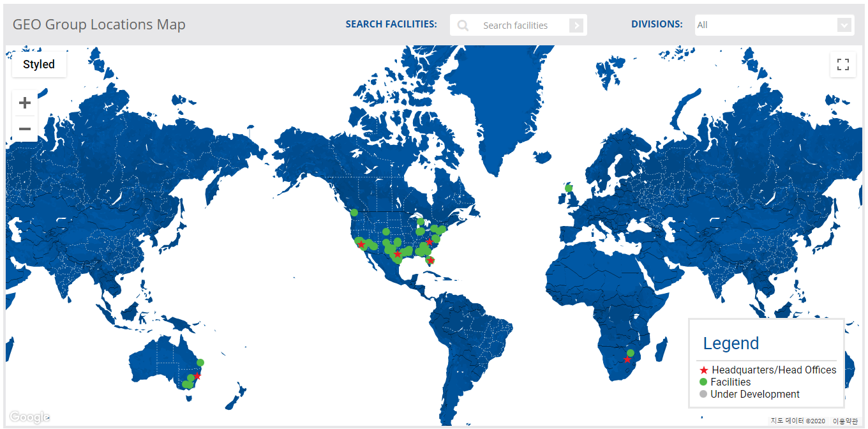The width and height of the screenshot is (868, 429).
Task: Click the red star headquarters in Florida
Action: coord(430,260)
